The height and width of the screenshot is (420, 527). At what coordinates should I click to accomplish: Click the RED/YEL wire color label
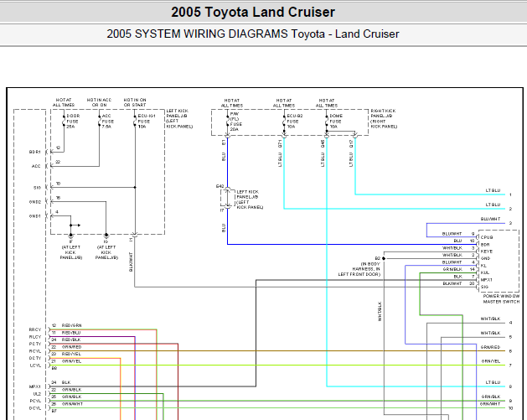pos(71,354)
